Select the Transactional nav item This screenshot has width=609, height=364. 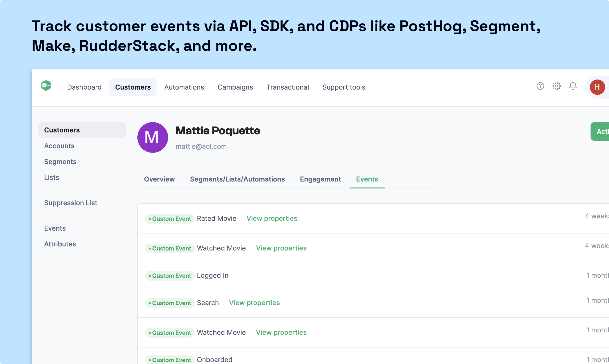287,87
